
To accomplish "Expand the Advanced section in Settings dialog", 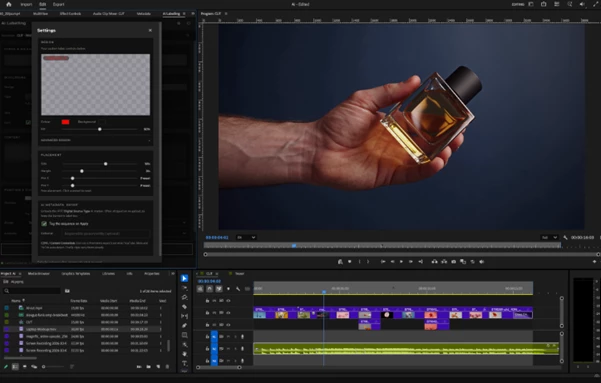I will tap(95, 140).
